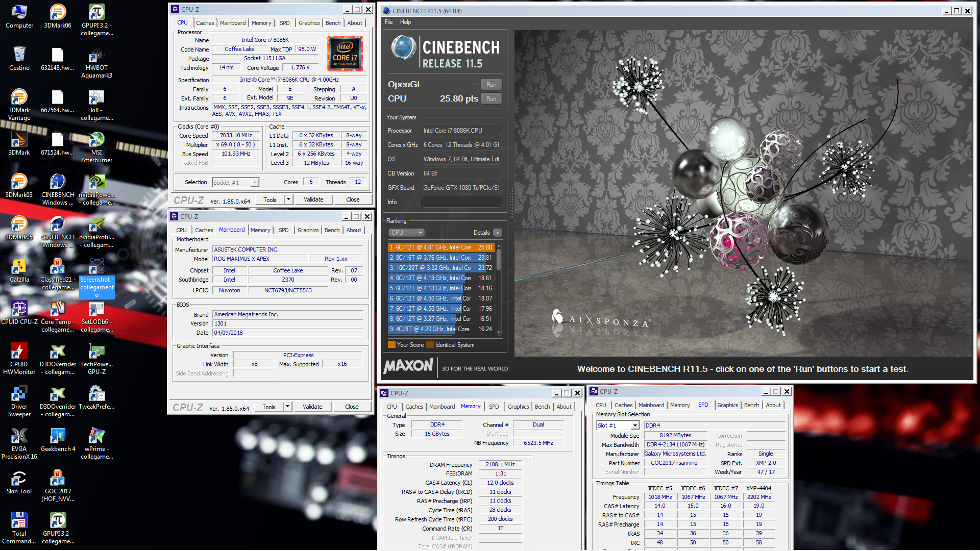Open the Bench tab in top CPU-Z window
The image size is (980, 551).
pyautogui.click(x=333, y=23)
